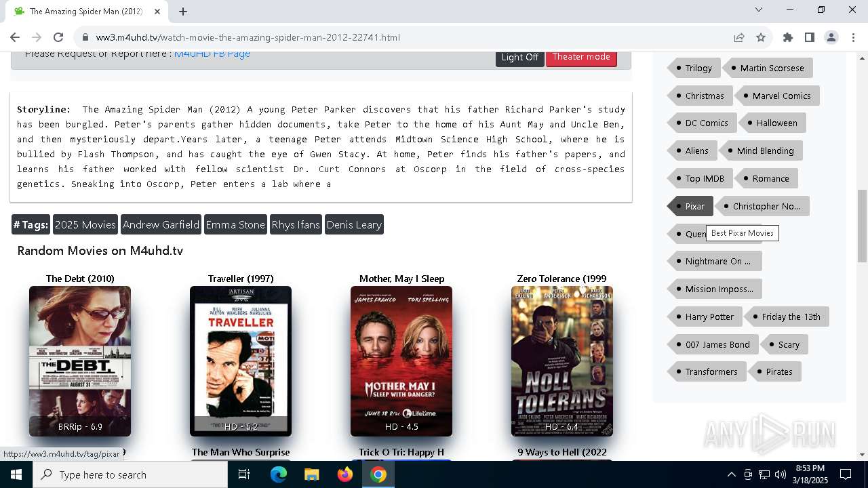Image resolution: width=868 pixels, height=488 pixels.
Task: Open the Chrome three-dot menu
Action: tap(853, 37)
